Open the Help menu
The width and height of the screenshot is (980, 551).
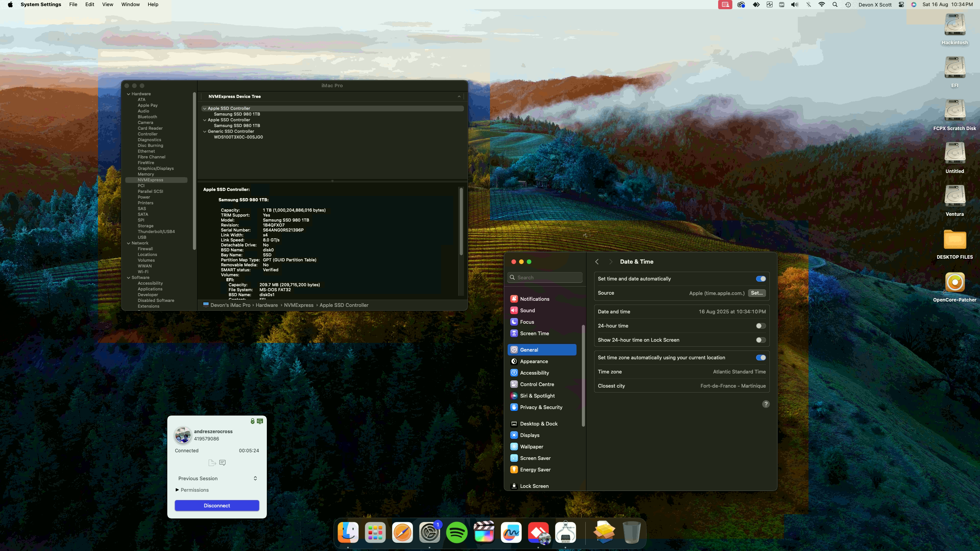tap(153, 5)
